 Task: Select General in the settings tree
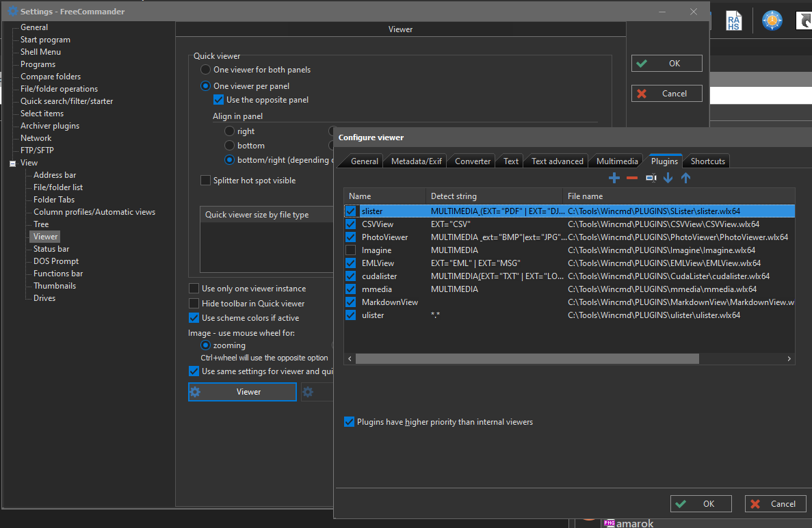34,27
